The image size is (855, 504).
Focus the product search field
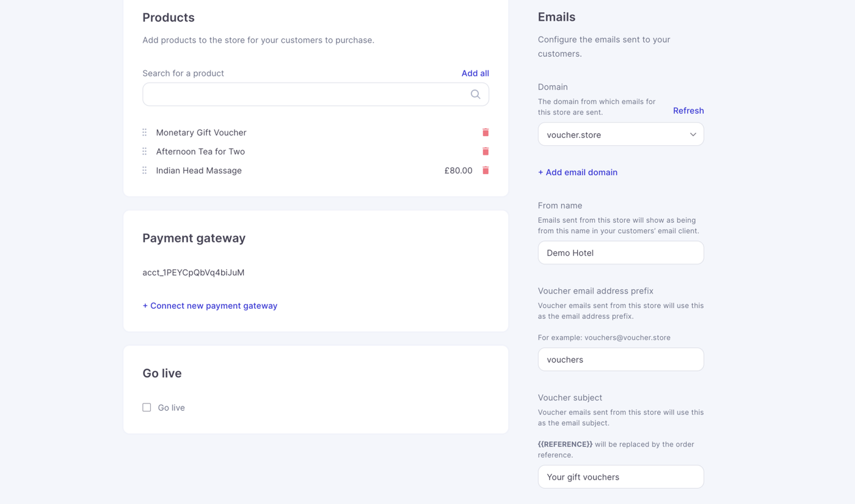(x=305, y=95)
